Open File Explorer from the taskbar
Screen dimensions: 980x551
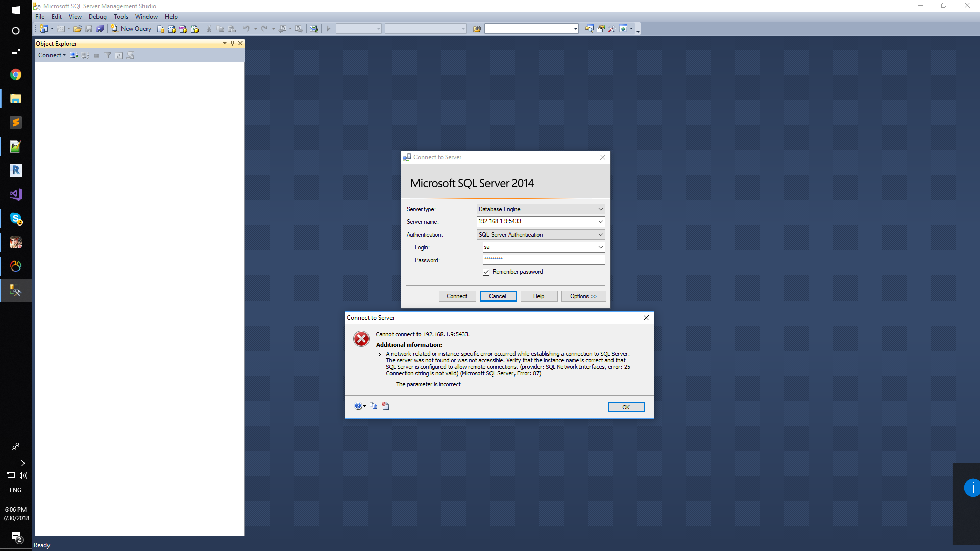click(x=16, y=99)
